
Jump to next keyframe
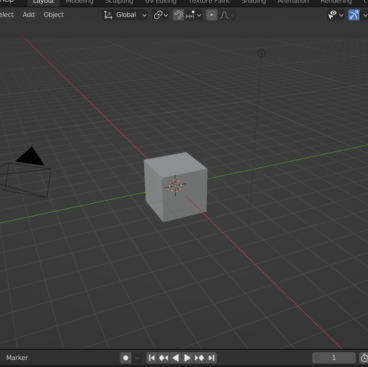tap(199, 358)
